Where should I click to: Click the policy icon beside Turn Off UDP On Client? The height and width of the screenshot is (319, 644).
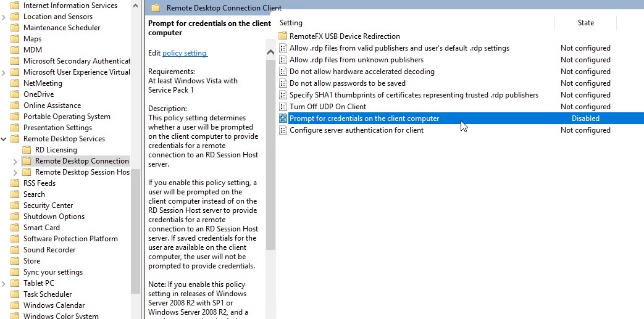coord(283,107)
